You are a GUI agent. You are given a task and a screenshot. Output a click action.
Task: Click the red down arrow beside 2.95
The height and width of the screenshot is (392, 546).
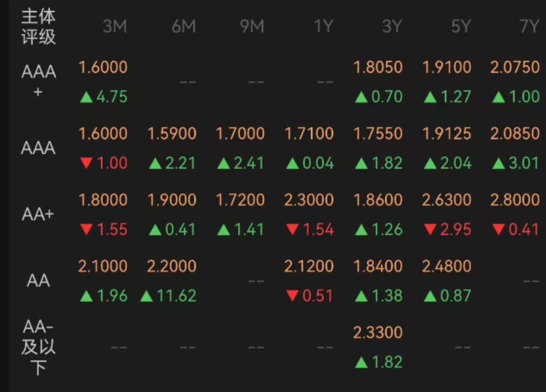pos(430,230)
